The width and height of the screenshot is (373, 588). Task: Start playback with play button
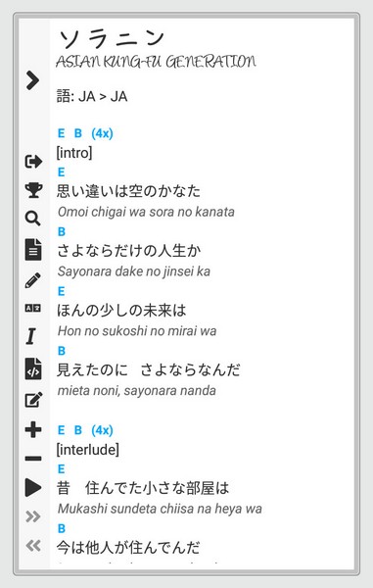click(x=33, y=487)
